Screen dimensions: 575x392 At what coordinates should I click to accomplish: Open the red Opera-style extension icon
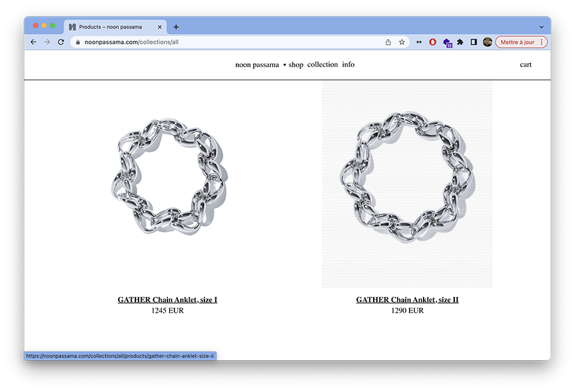click(433, 42)
